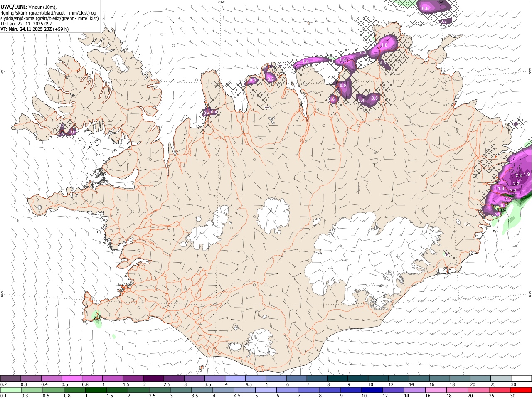This screenshot has width=532, height=399.
Task: Click the bright pink snow swatch between 0.5 and 0.8
Action: pyautogui.click(x=72, y=378)
